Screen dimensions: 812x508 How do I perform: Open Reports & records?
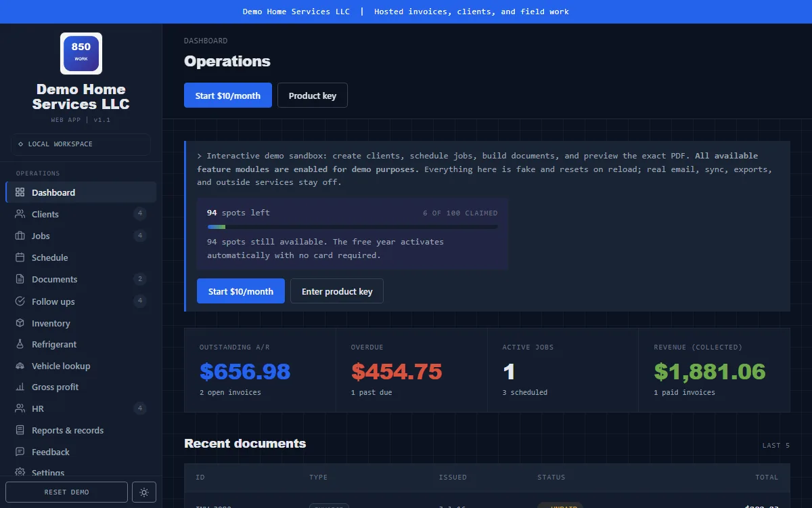click(81, 430)
